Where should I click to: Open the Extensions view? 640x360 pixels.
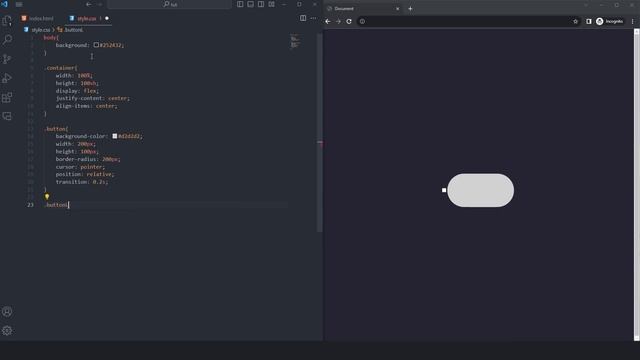tap(7, 97)
